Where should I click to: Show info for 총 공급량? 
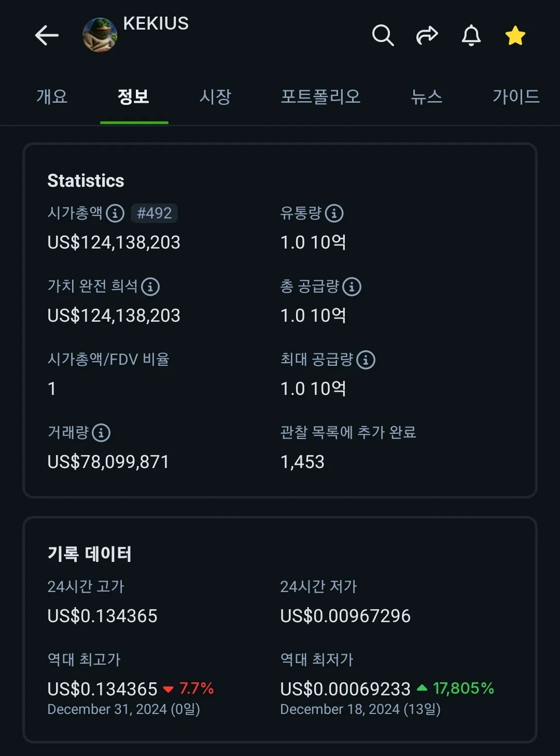(352, 286)
